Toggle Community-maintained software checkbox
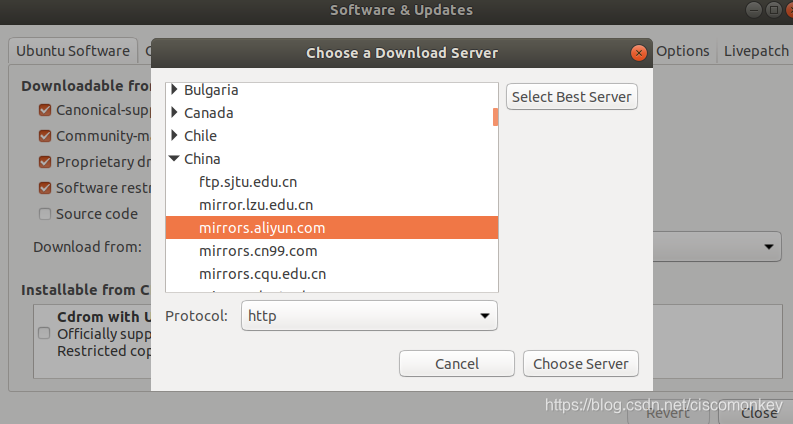Screen dimensions: 793x424 point(45,136)
